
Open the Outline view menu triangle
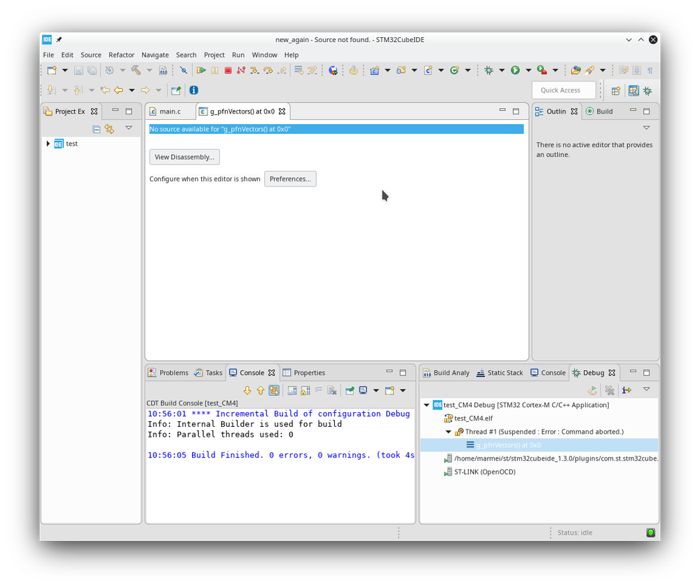pos(647,128)
